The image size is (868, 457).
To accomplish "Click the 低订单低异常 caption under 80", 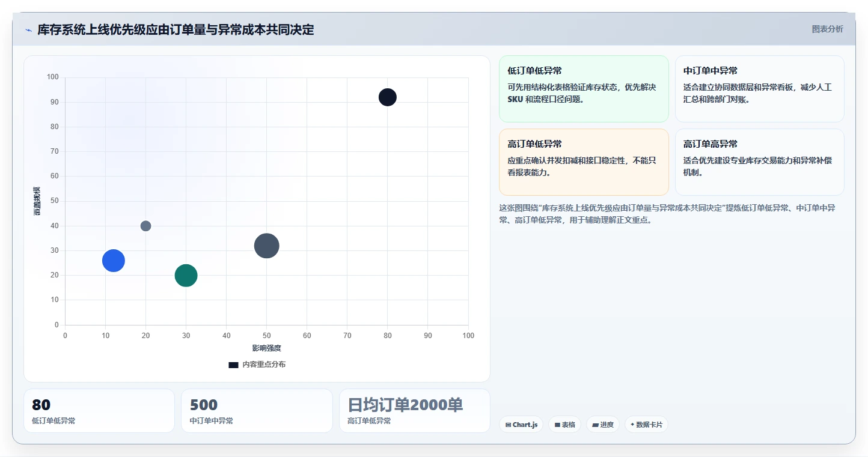I will pyautogui.click(x=53, y=421).
